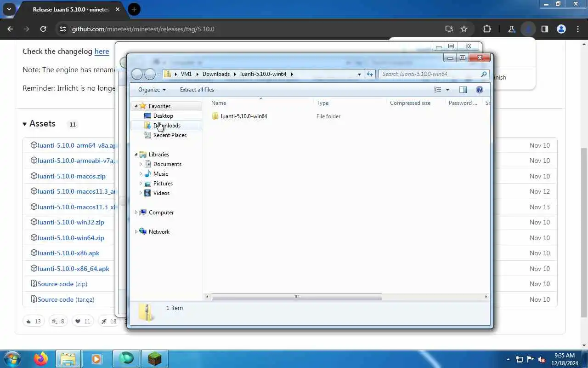The image size is (588, 368).
Task: Open the view options dropdown arrow
Action: click(447, 90)
